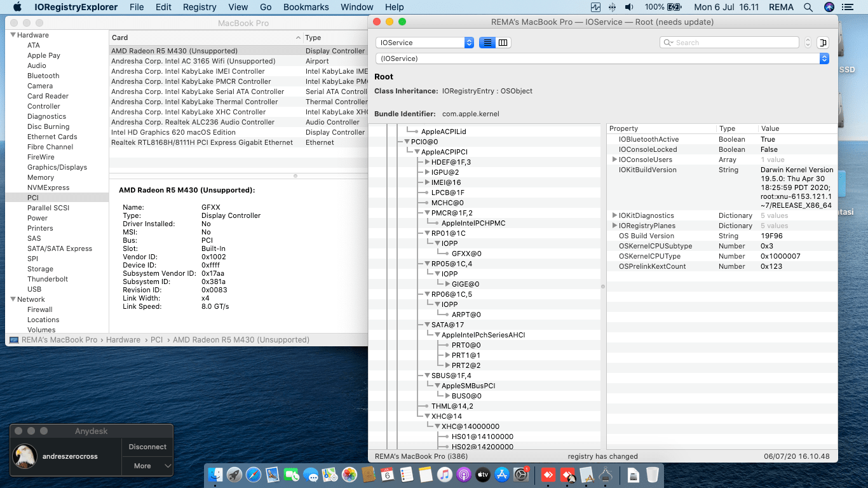Click the Bluetooth menu bar icon
The height and width of the screenshot is (488, 868).
(612, 7)
